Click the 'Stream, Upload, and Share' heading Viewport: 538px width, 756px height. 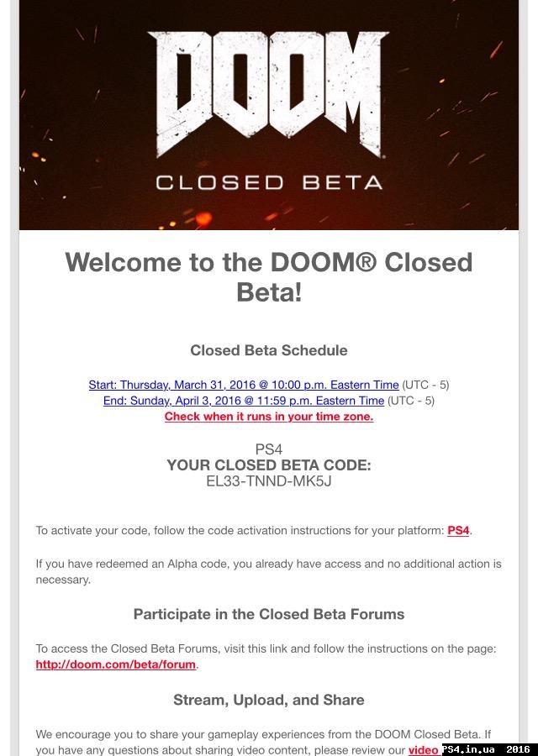[x=269, y=700]
